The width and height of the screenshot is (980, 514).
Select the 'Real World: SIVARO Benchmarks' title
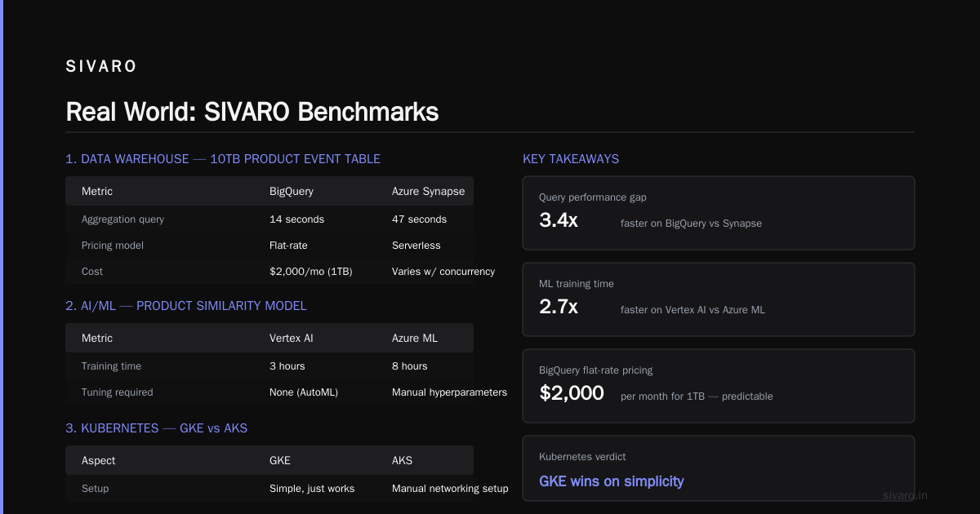[252, 112]
